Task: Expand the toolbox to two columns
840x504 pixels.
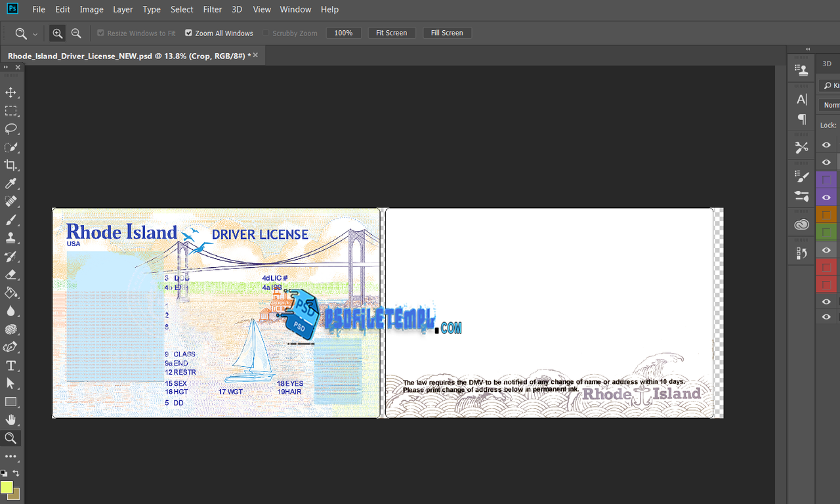Action: click(7, 68)
